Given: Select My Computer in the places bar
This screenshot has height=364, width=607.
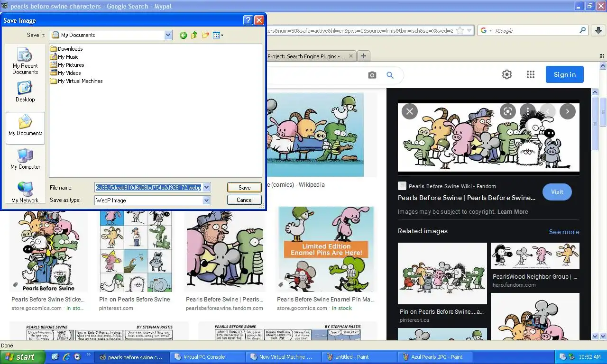Looking at the screenshot, I should tap(25, 159).
